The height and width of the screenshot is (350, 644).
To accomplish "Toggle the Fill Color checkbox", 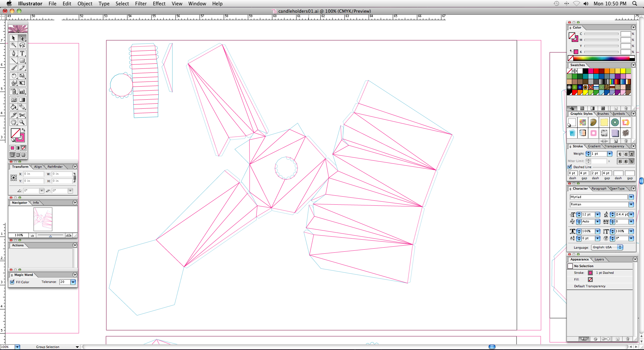I will tap(12, 282).
